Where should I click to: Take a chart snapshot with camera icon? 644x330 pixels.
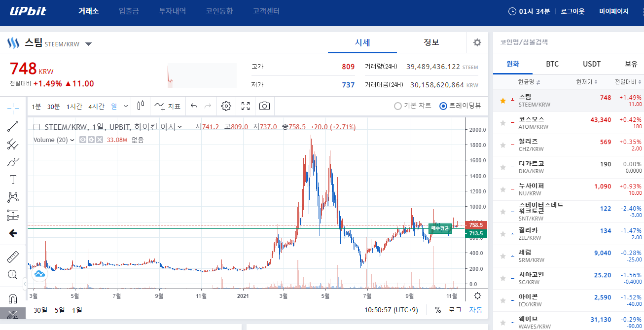coord(265,106)
